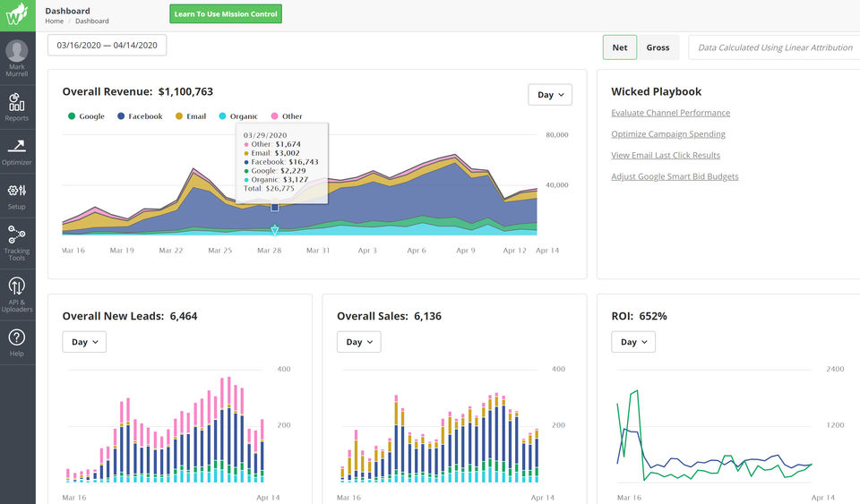Switch revenue view to Gross
Viewport: 860px width, 504px height.
tap(658, 47)
